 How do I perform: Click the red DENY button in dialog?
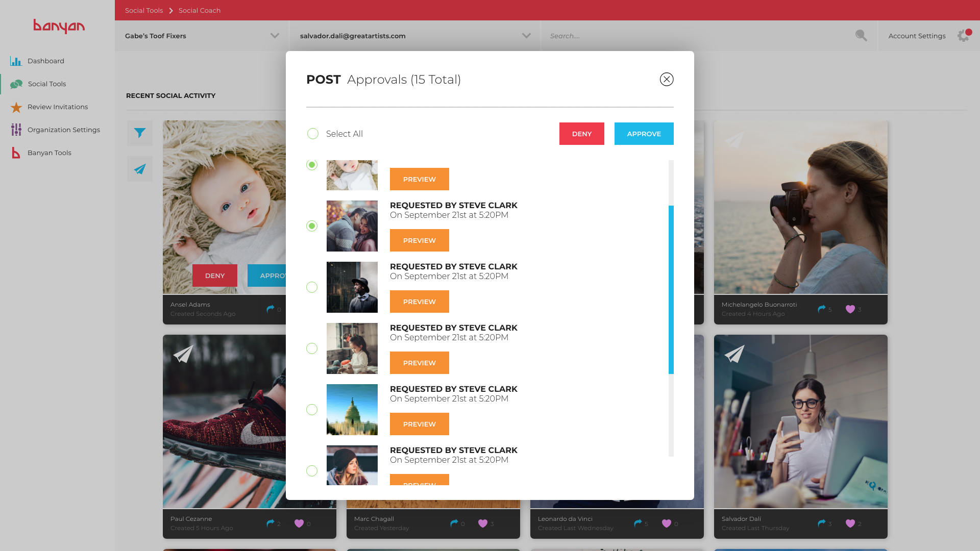(x=581, y=134)
